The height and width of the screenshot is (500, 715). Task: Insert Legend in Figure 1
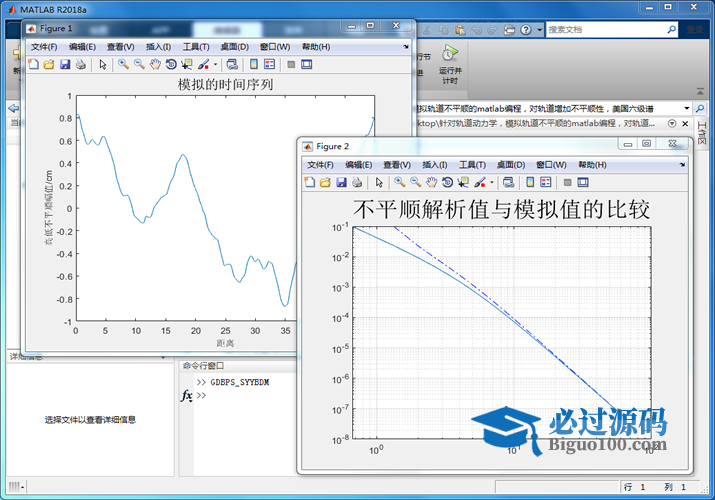click(x=270, y=64)
